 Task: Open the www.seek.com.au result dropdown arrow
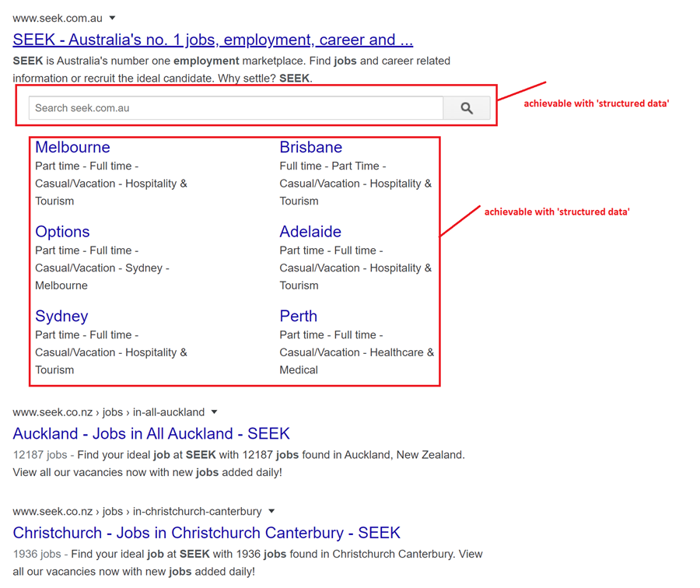[x=113, y=18]
